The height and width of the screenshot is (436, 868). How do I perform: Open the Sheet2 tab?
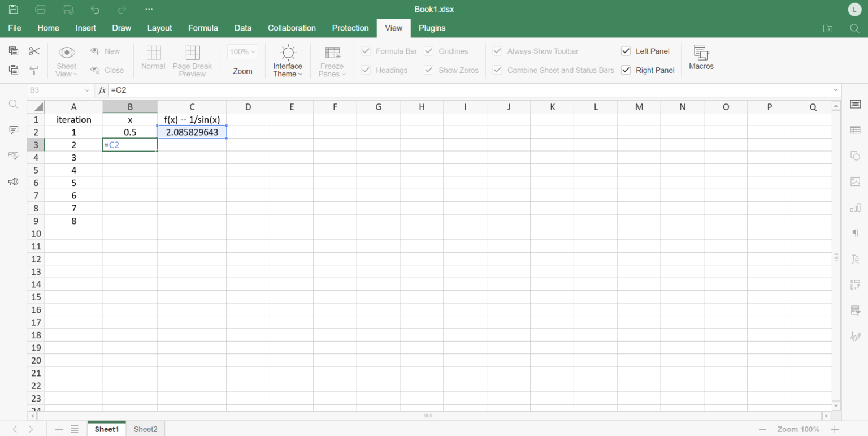tap(145, 429)
